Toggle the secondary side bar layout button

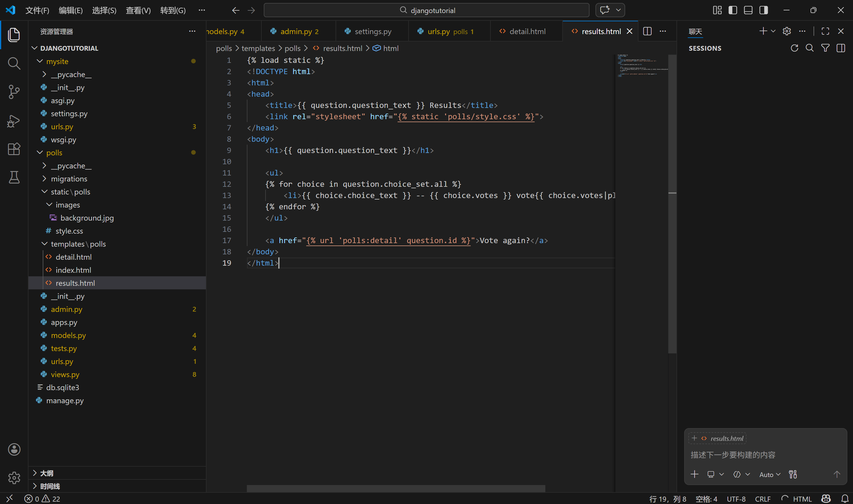(x=764, y=10)
